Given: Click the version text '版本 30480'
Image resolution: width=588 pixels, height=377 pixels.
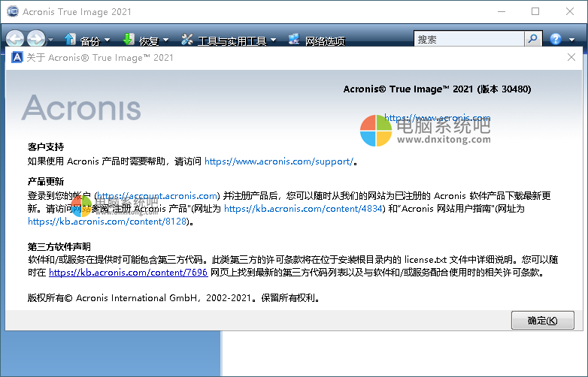Looking at the screenshot, I should 505,89.
